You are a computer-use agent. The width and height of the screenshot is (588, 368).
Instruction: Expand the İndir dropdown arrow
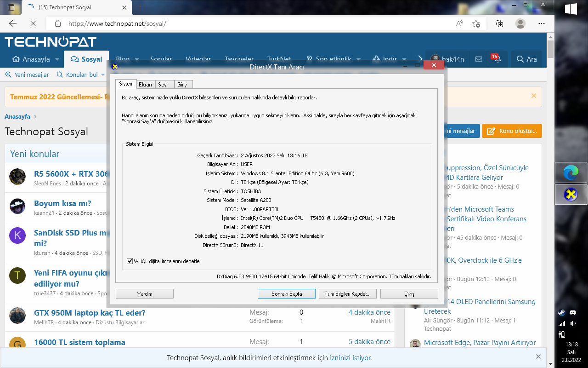(x=404, y=59)
